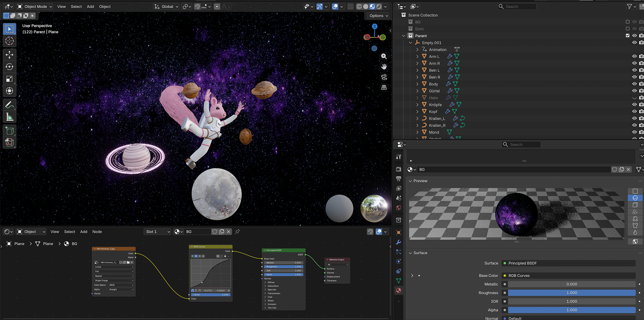644x320 pixels.
Task: Toggle camera view in the viewport
Action: coord(384,77)
